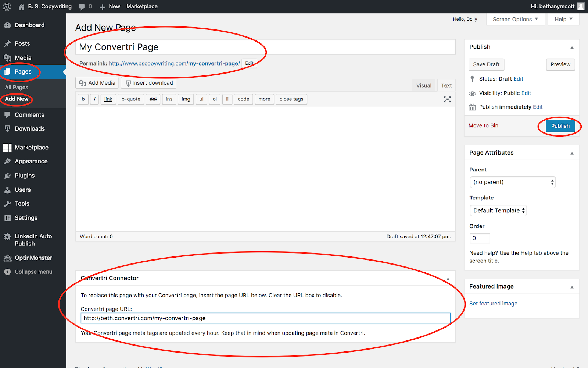Screen dimensions: 588x368
Task: Click the Appearance paintbrush icon
Action: tap(7, 161)
